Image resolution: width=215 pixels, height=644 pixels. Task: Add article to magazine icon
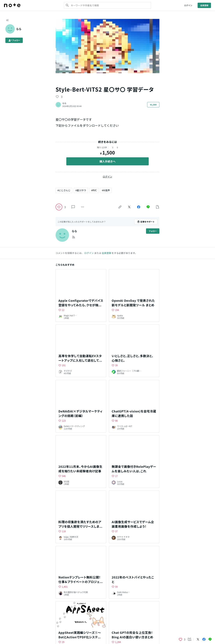tap(157, 207)
